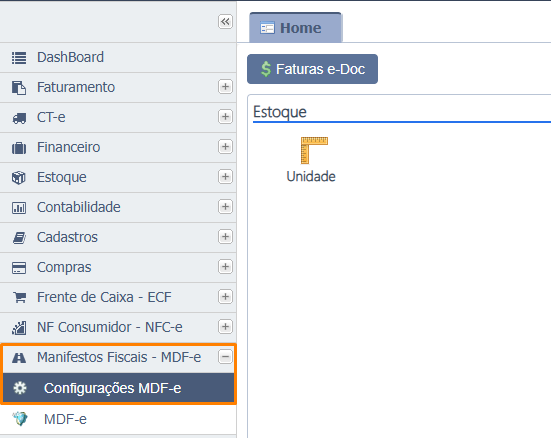This screenshot has height=438, width=551.
Task: Click the MDF-e diamond icon
Action: 20,419
